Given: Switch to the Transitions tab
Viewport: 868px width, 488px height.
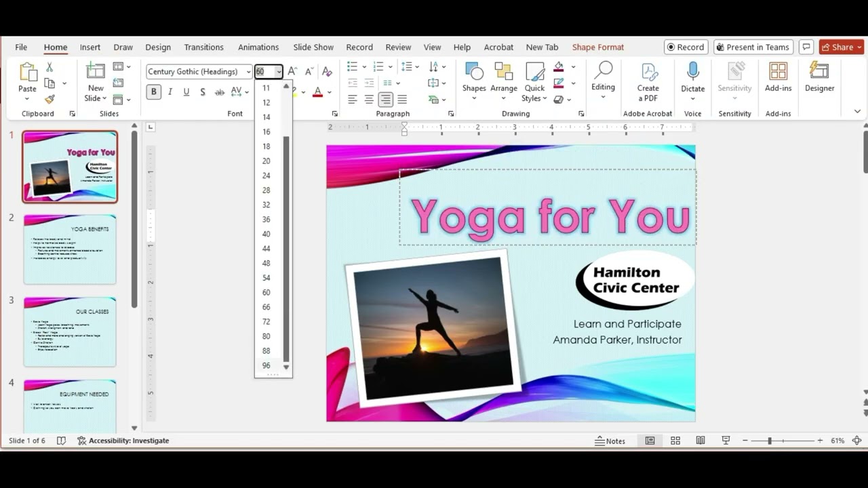Looking at the screenshot, I should [204, 47].
